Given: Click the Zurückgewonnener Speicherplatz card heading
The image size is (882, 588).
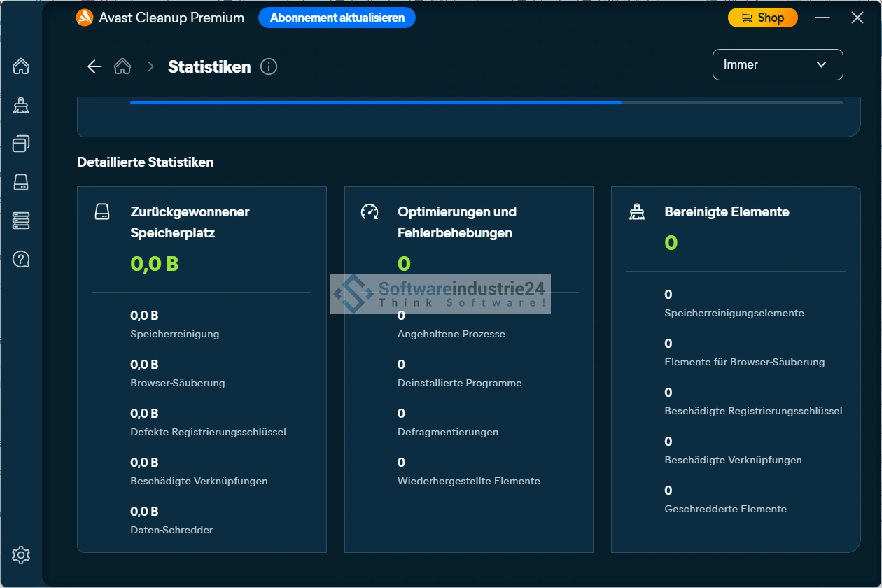Looking at the screenshot, I should (x=190, y=222).
